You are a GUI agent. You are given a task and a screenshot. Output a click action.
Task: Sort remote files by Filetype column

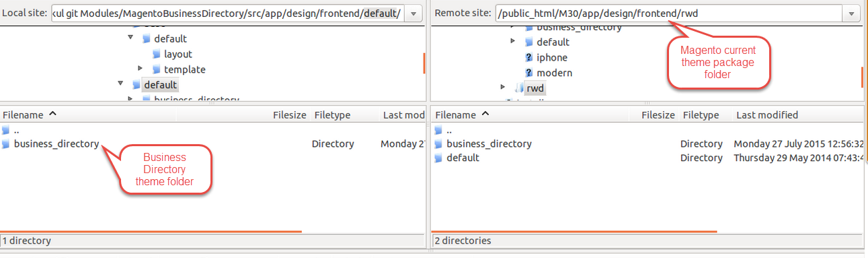click(705, 115)
